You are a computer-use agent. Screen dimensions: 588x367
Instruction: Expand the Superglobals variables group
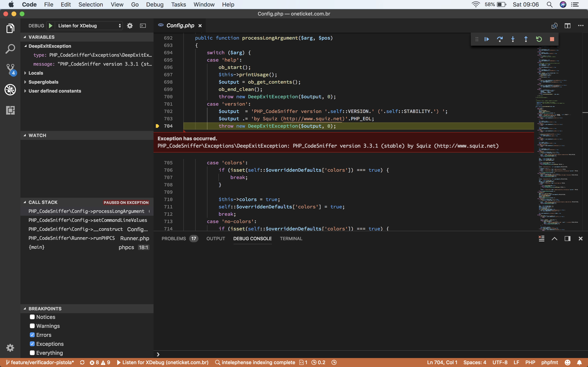(43, 82)
